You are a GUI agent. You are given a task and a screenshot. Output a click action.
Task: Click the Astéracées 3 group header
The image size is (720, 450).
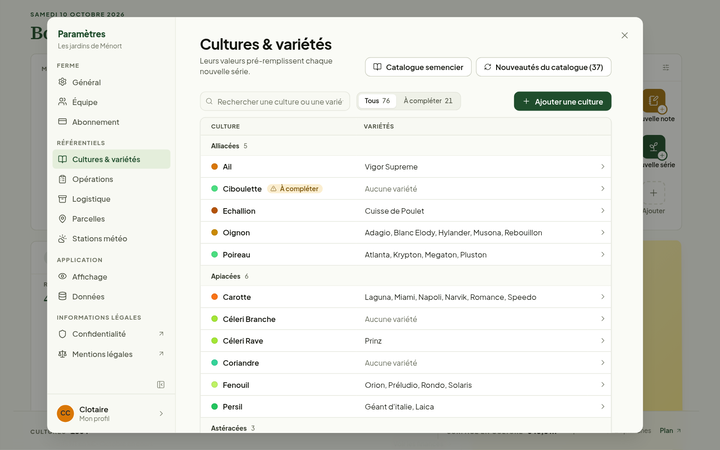(x=406, y=427)
